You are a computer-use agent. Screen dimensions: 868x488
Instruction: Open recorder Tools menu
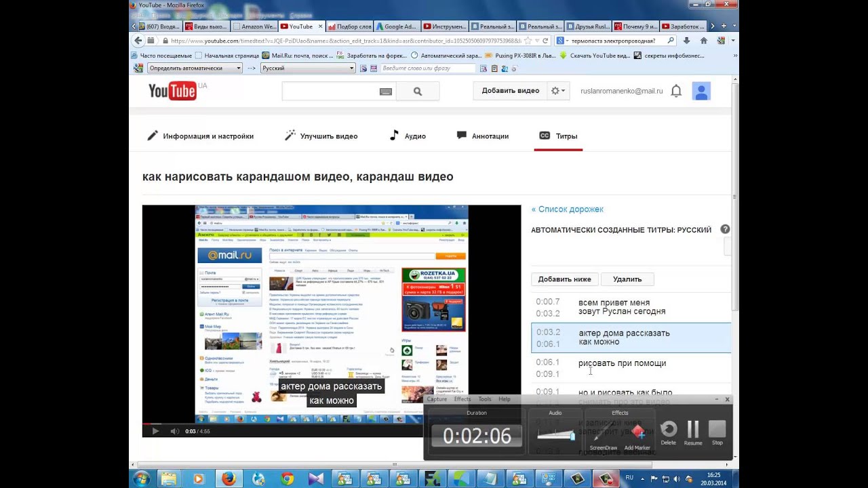(485, 399)
